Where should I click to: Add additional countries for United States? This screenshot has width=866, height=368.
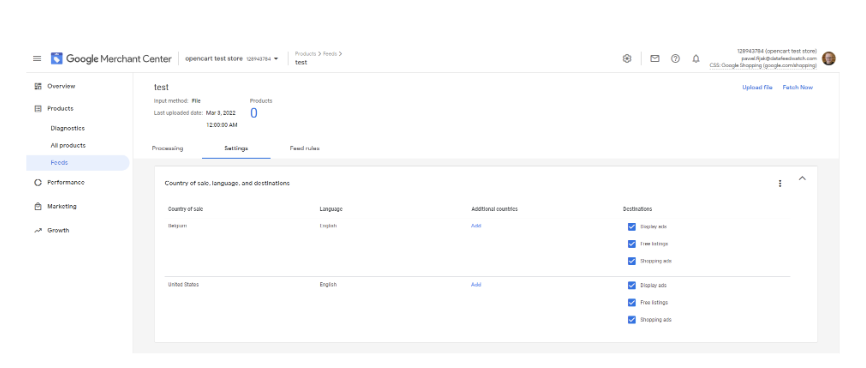476,285
